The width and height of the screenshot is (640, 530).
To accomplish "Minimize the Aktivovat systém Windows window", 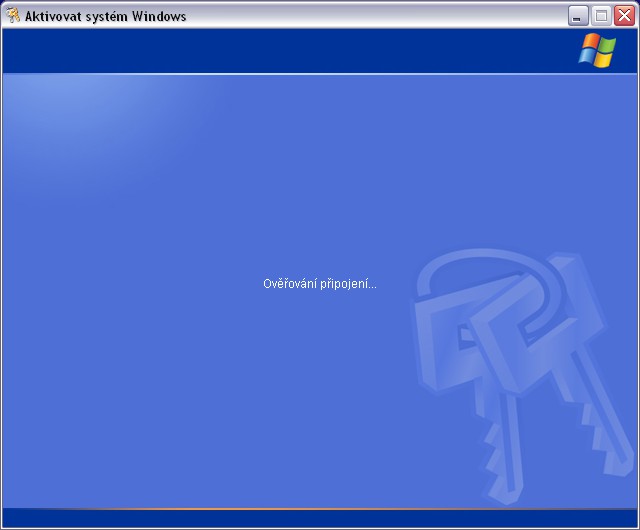I will point(578,16).
